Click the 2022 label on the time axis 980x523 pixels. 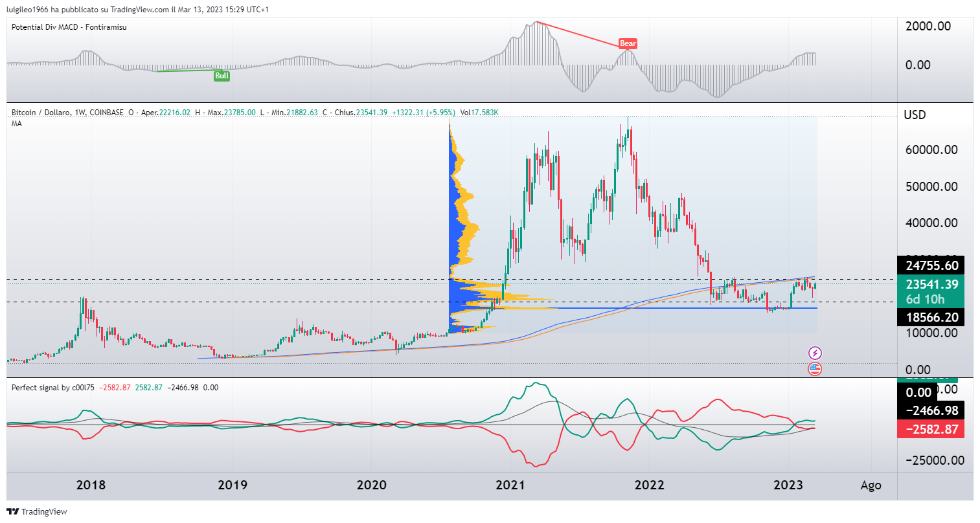pos(650,485)
